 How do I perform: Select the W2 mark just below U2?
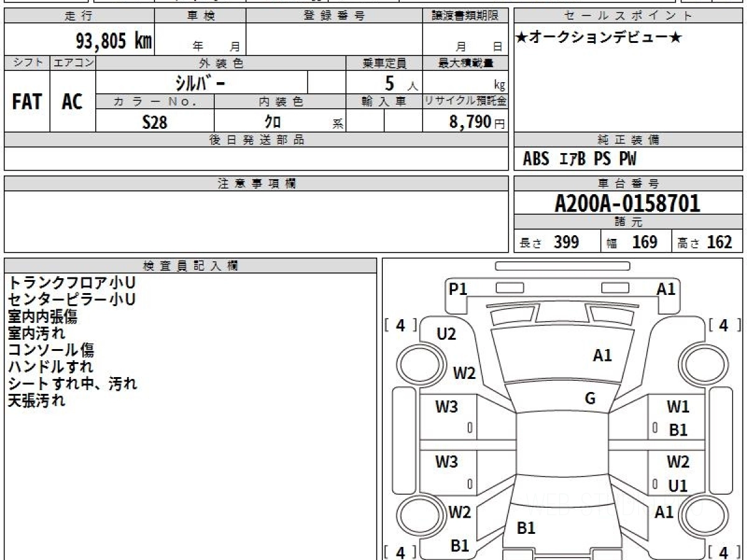point(464,373)
